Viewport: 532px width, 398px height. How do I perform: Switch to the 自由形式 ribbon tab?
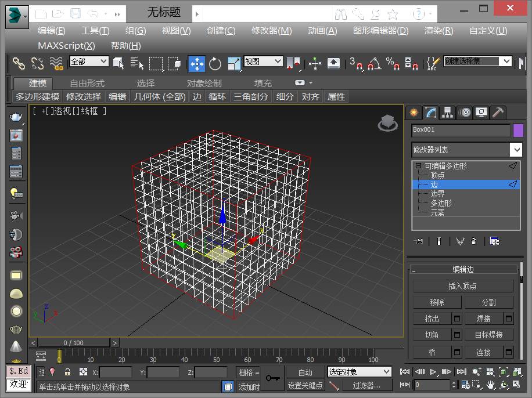87,84
